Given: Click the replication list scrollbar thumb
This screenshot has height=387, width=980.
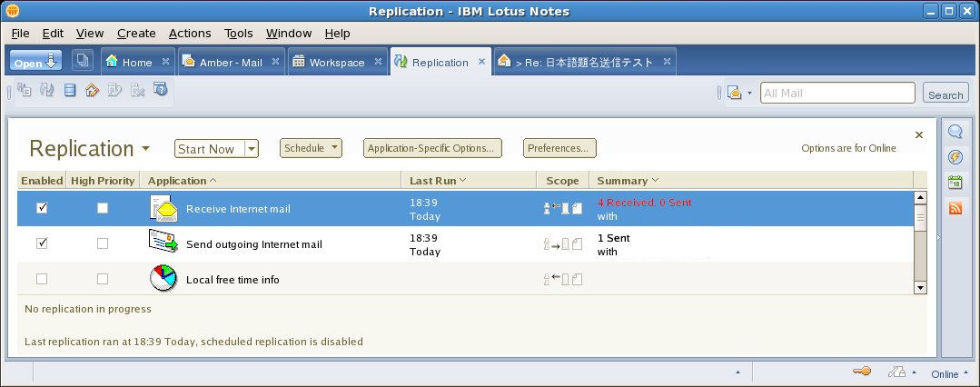Looking at the screenshot, I should (920, 217).
